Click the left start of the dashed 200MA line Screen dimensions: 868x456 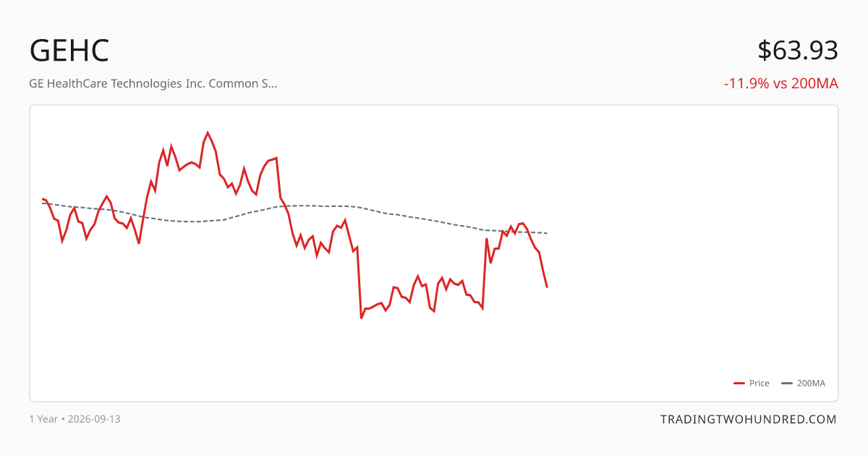point(43,203)
